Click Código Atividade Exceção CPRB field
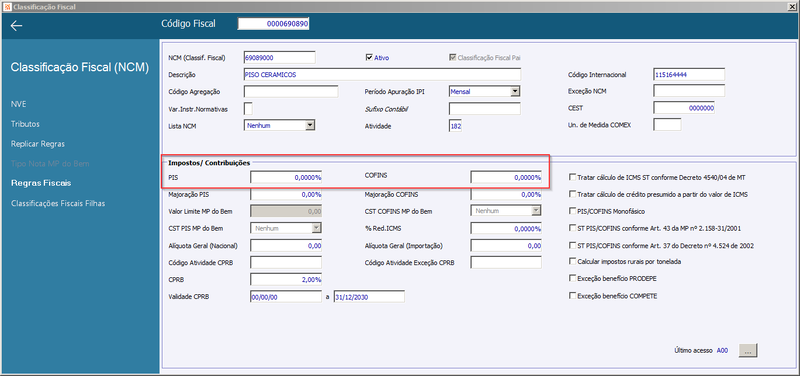The image size is (800, 376). coord(506,262)
